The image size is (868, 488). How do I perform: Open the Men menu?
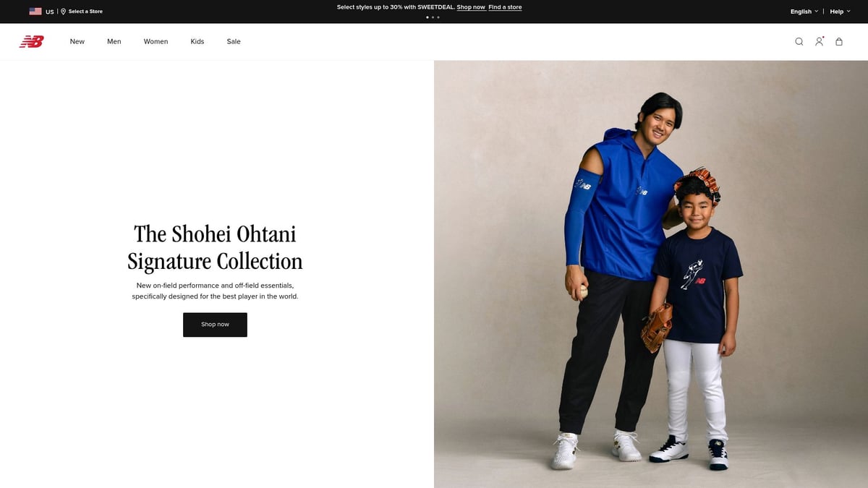point(114,42)
